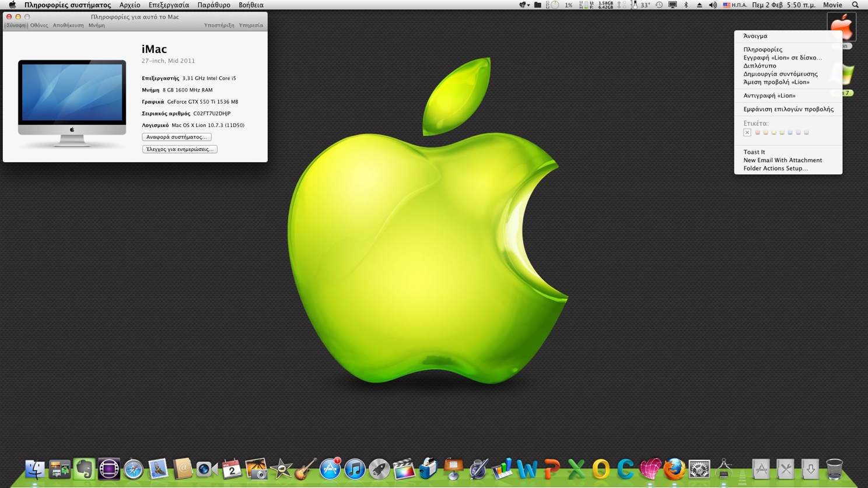Open the Επεξεργασία menu
Image resolution: width=868 pixels, height=488 pixels.
click(169, 5)
